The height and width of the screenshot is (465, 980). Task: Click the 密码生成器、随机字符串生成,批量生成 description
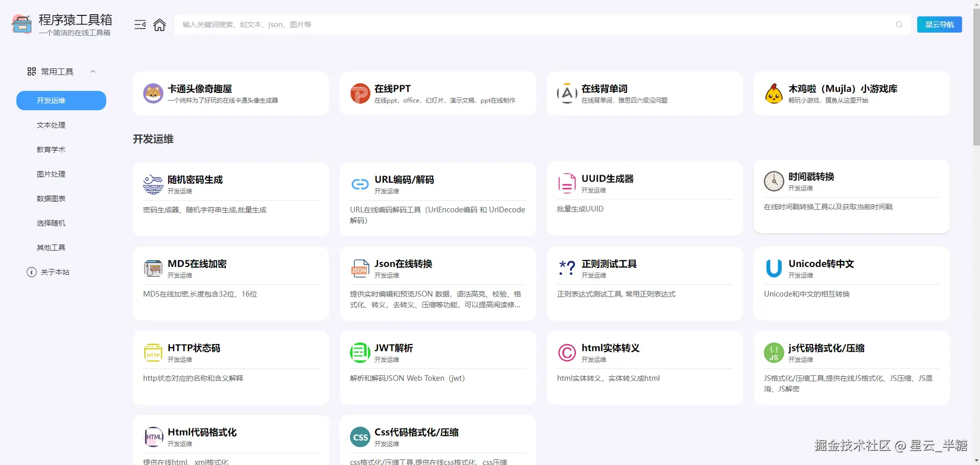click(x=205, y=210)
